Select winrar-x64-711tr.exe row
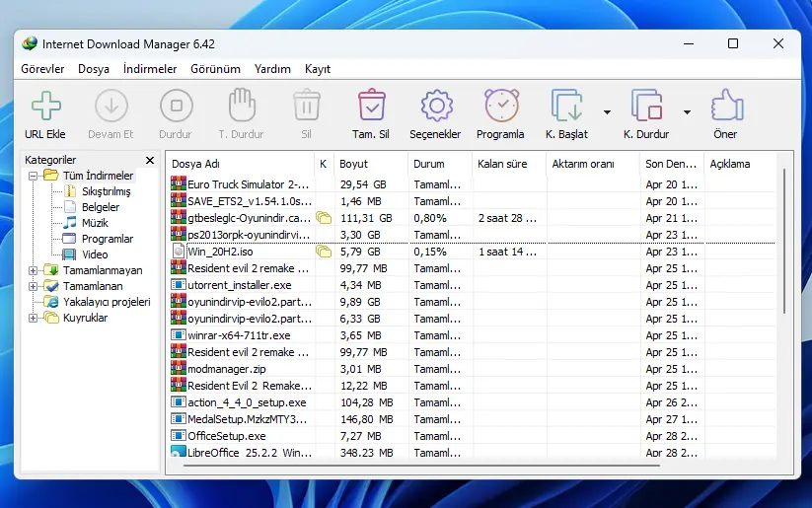Screen dimensions: 812x508 pos(473,335)
